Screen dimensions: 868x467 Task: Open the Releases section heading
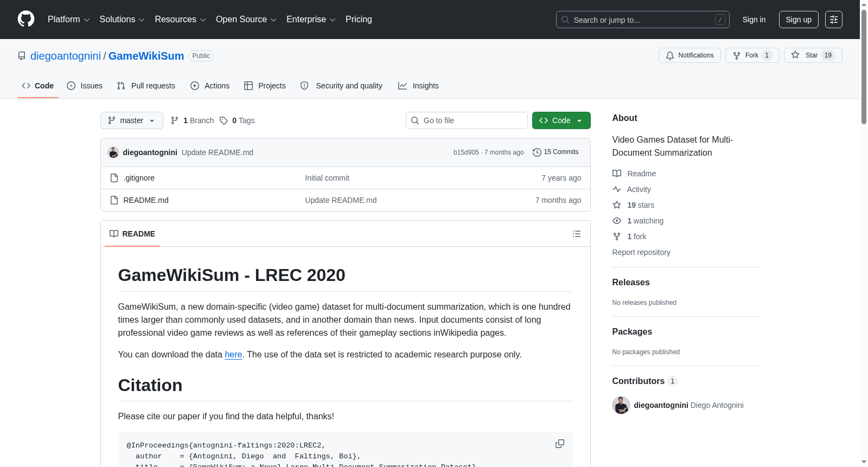631,283
